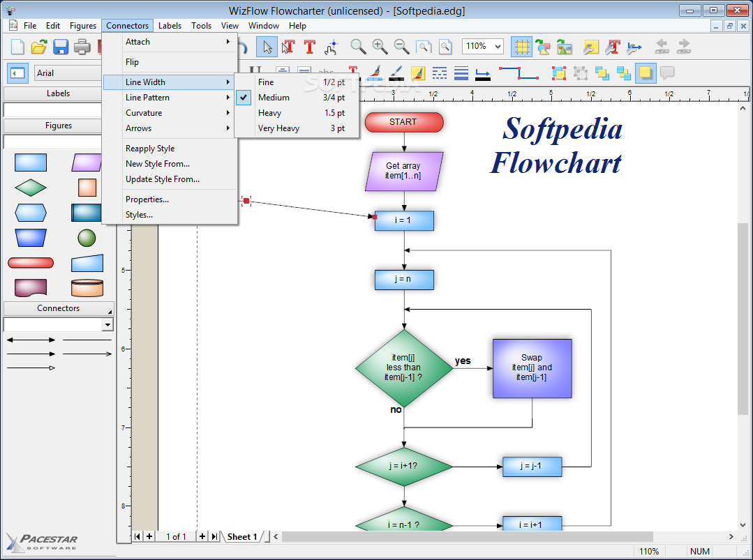Viewport: 753px width, 560px height.
Task: Open the Edit menu
Action: tap(53, 25)
